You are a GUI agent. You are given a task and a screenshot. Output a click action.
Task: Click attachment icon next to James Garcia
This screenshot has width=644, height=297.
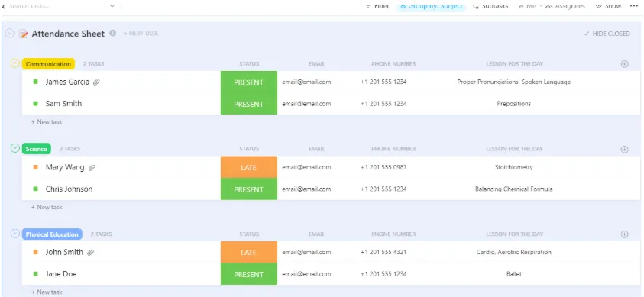tap(96, 82)
